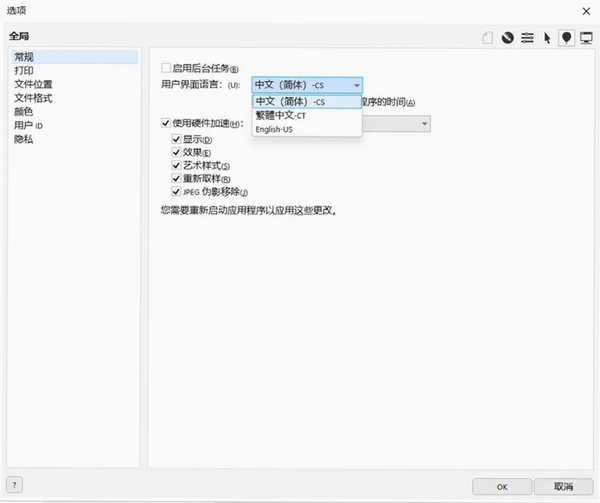Select 隐私 in the category list
This screenshot has height=503, width=600.
pos(74,139)
